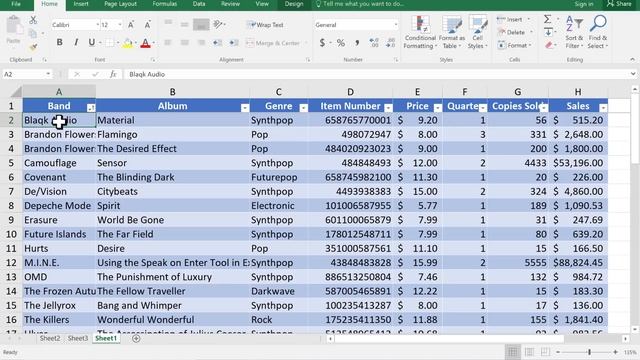This screenshot has height=360, width=640.
Task: Switch to the Data tab
Action: point(199,4)
